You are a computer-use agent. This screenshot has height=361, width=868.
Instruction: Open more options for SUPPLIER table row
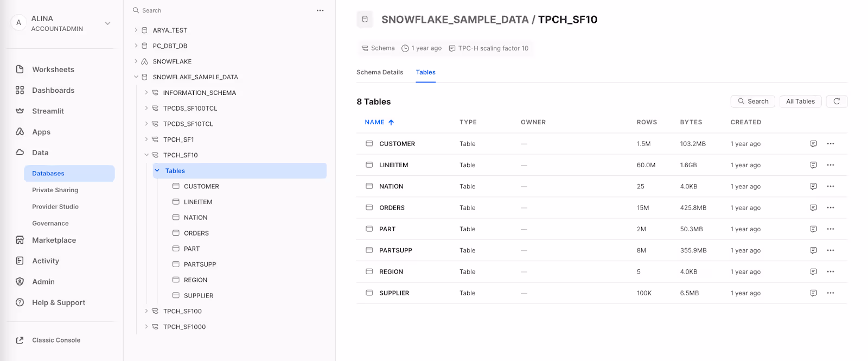click(831, 293)
